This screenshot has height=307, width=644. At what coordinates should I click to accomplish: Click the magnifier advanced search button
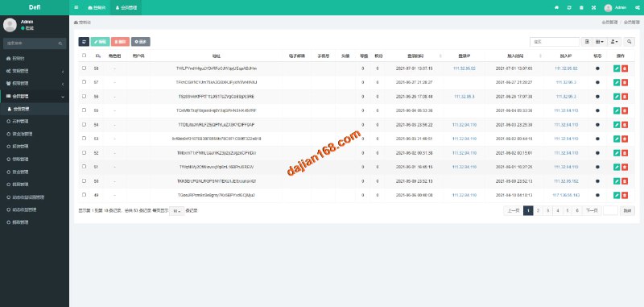pyautogui.click(x=630, y=42)
